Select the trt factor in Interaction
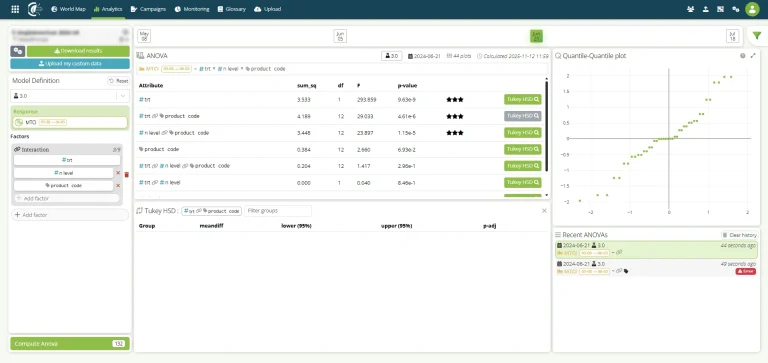The width and height of the screenshot is (768, 363). pos(67,160)
